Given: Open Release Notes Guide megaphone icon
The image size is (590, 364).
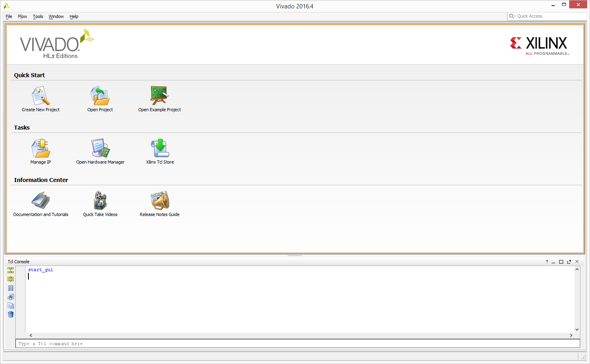Looking at the screenshot, I should coord(160,200).
